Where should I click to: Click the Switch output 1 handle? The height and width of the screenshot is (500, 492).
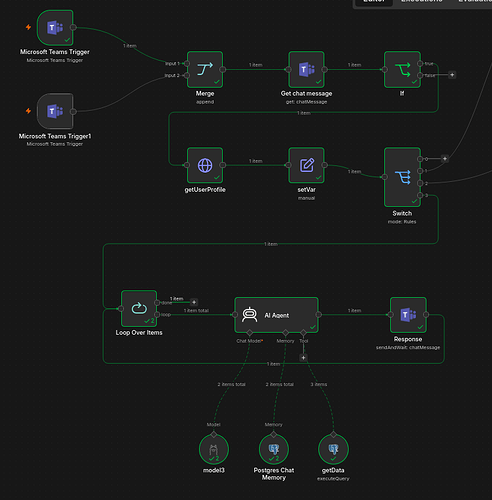[420, 171]
